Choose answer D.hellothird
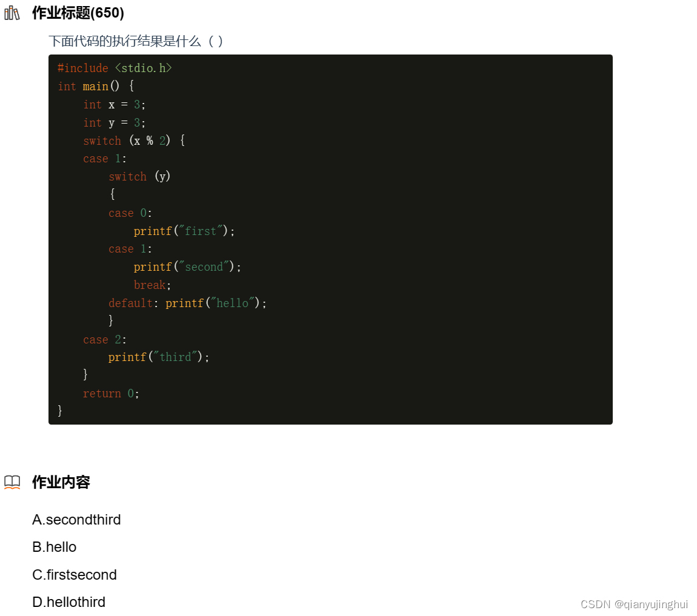Screen dimensions: 697x616 [69, 602]
